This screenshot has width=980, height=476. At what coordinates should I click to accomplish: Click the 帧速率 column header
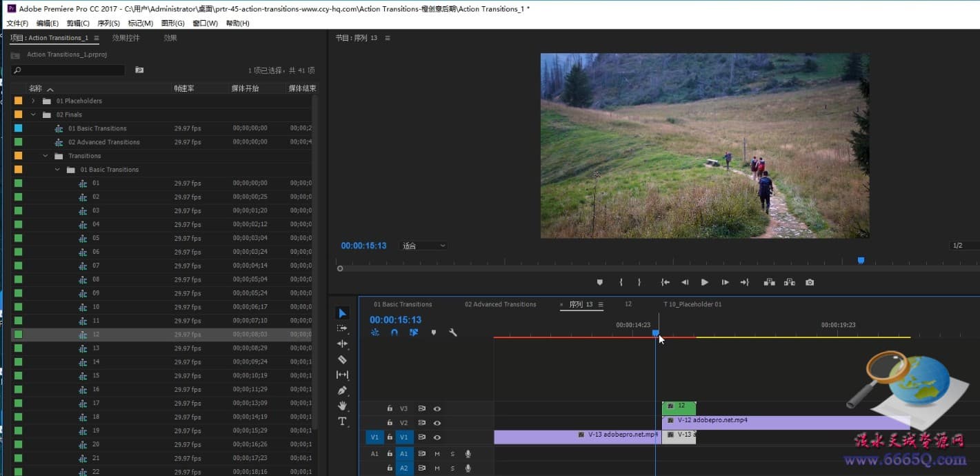184,88
